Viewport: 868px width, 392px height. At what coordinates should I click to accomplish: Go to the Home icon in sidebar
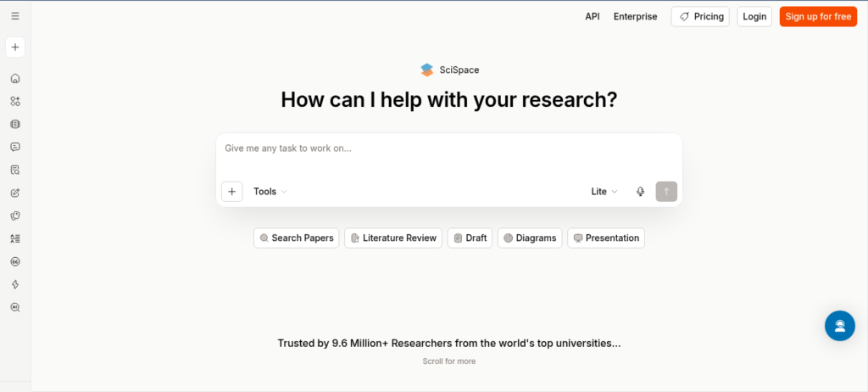click(x=15, y=78)
